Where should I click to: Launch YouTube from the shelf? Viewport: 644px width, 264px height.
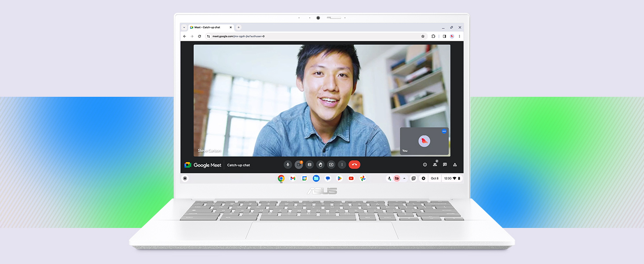351,178
